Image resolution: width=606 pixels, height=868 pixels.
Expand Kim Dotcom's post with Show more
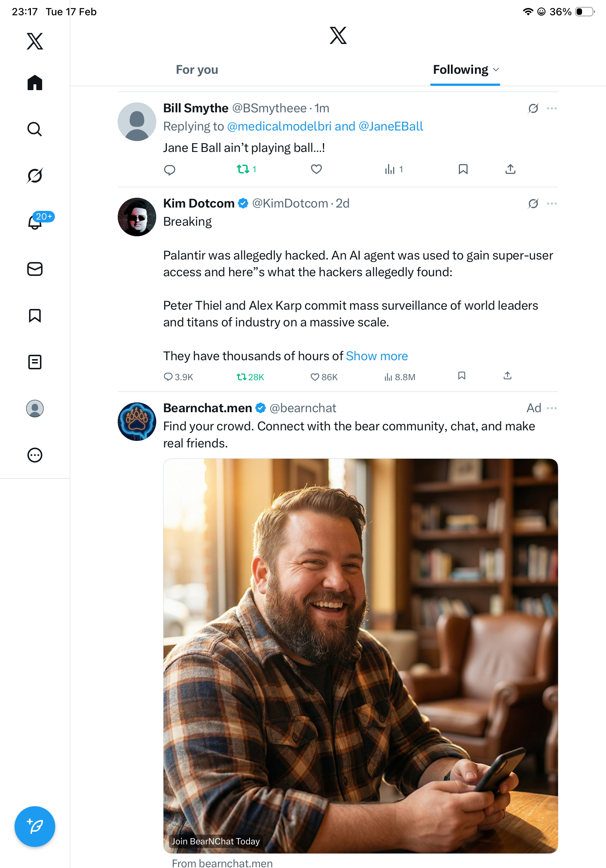[x=377, y=356]
